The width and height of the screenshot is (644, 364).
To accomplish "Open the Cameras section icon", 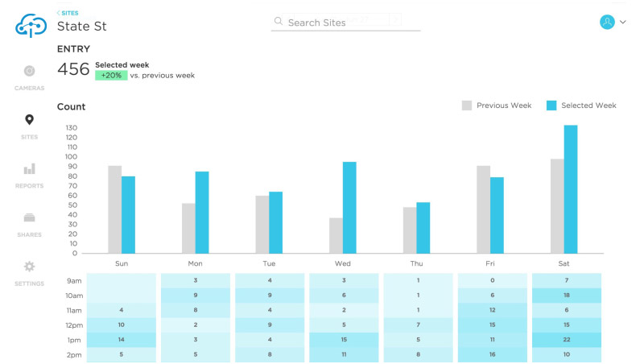I will pyautogui.click(x=29, y=71).
